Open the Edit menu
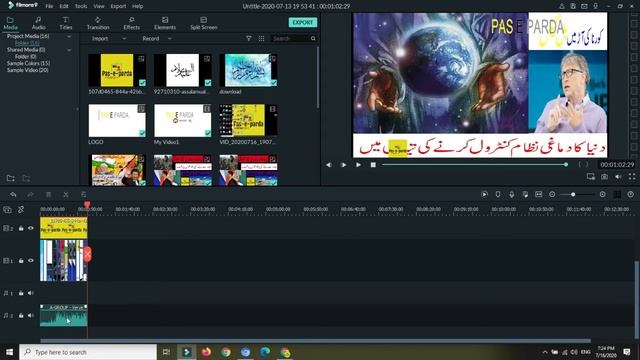 tap(64, 6)
